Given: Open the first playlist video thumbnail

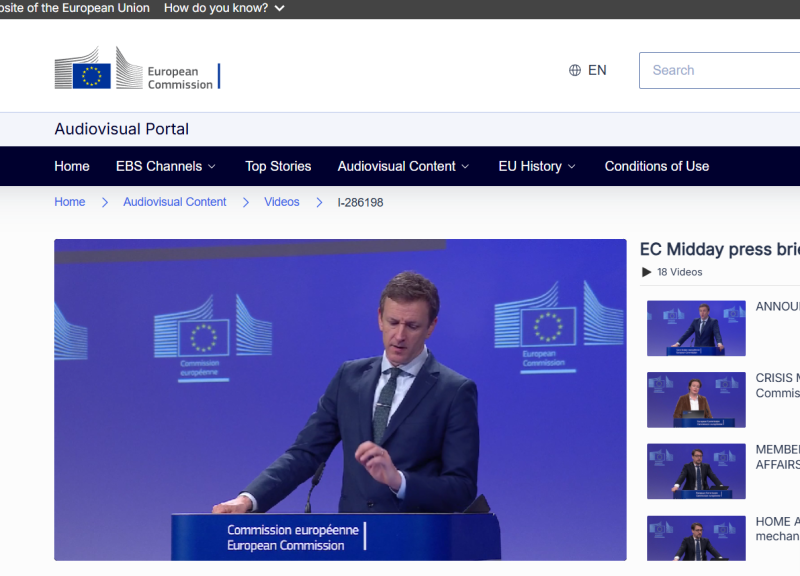Looking at the screenshot, I should 696,328.
